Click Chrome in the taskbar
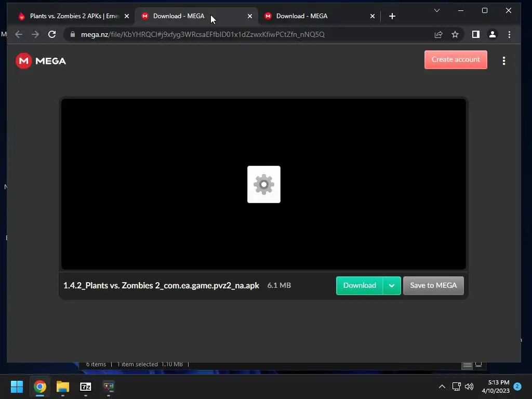532x399 pixels. pos(39,387)
